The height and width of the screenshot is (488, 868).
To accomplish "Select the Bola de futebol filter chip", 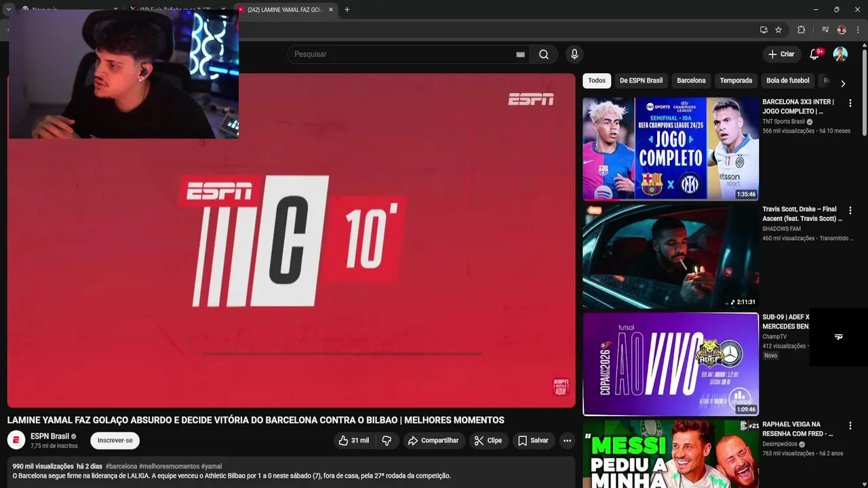I will 788,81.
